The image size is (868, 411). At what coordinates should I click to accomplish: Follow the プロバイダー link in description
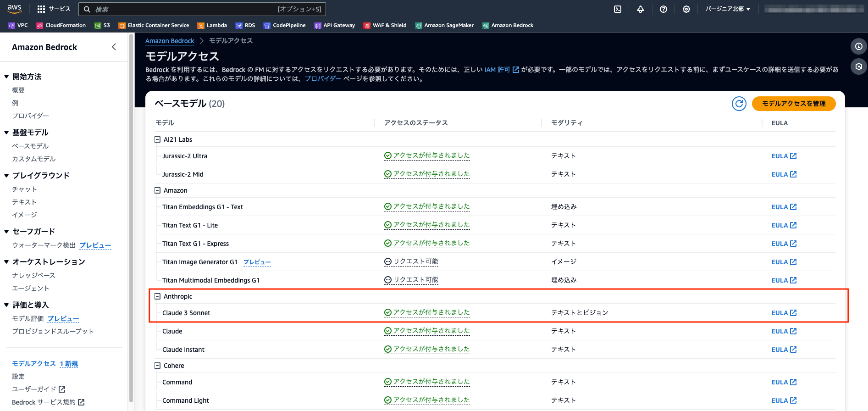[323, 79]
